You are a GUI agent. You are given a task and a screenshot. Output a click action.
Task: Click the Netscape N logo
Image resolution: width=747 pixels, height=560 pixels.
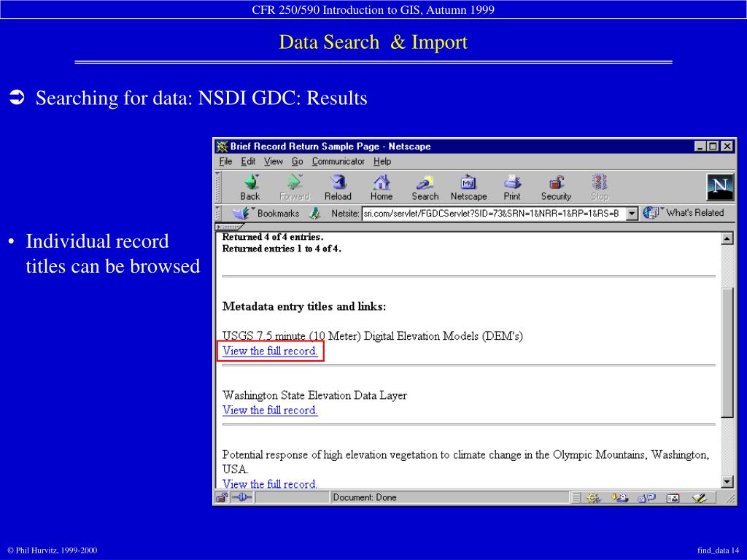(x=720, y=187)
